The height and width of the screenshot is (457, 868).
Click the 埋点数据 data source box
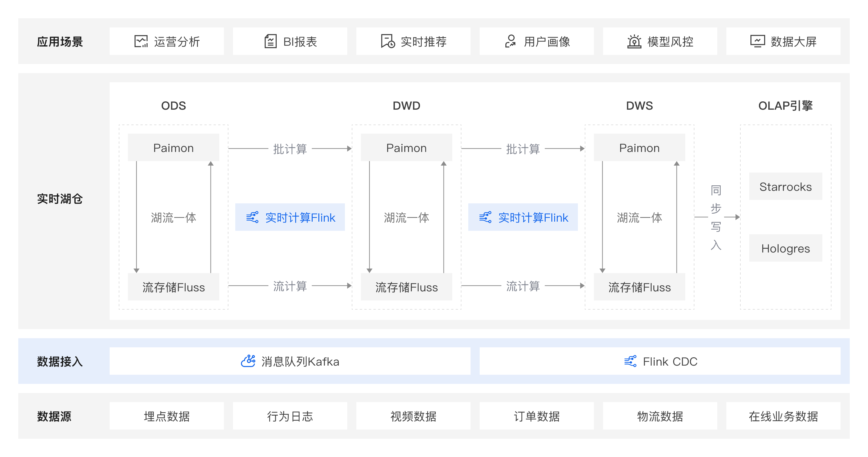166,416
